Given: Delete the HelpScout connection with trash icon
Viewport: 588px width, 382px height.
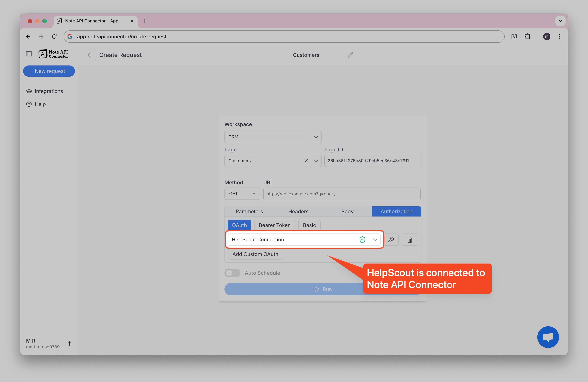Looking at the screenshot, I should 410,240.
